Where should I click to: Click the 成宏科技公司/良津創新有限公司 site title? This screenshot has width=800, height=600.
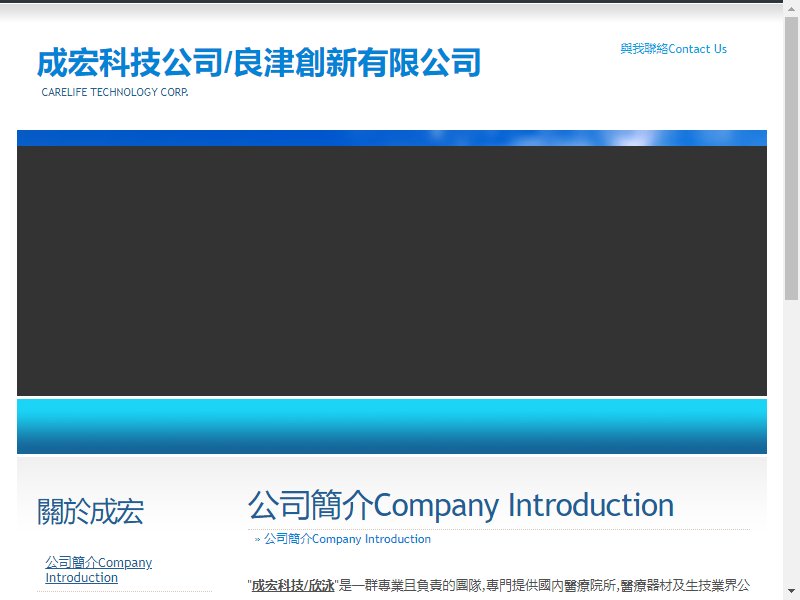pos(259,62)
